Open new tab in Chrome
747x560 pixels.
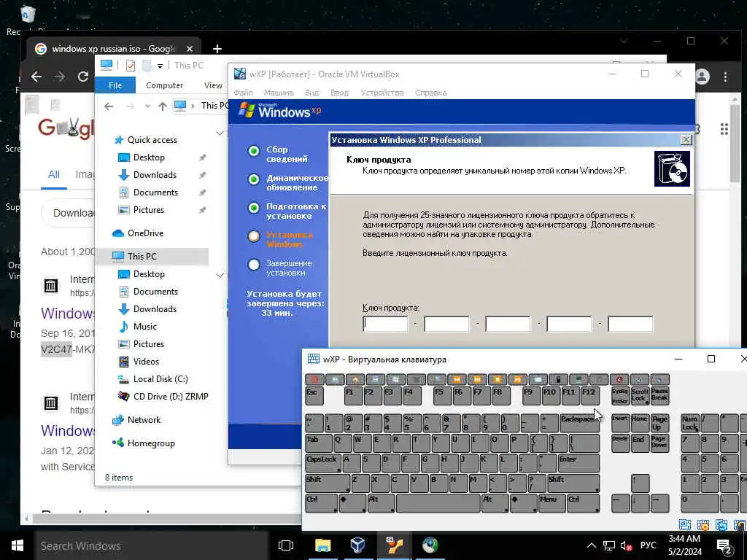[217, 49]
